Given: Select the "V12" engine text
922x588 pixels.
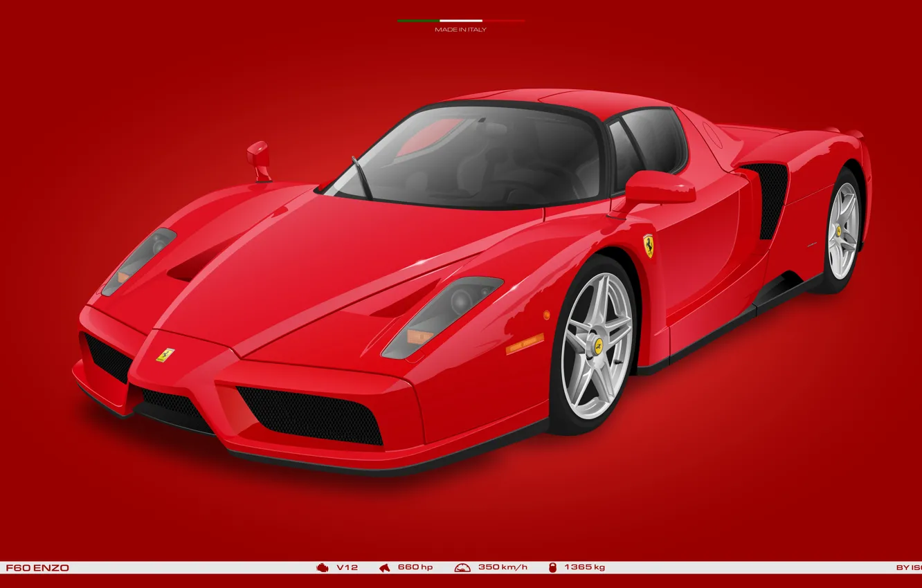Looking at the screenshot, I should pyautogui.click(x=347, y=567).
